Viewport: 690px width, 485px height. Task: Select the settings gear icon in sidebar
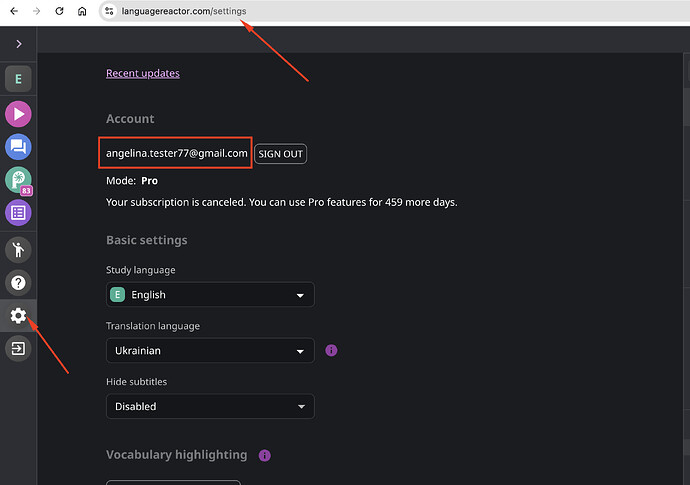(x=18, y=316)
